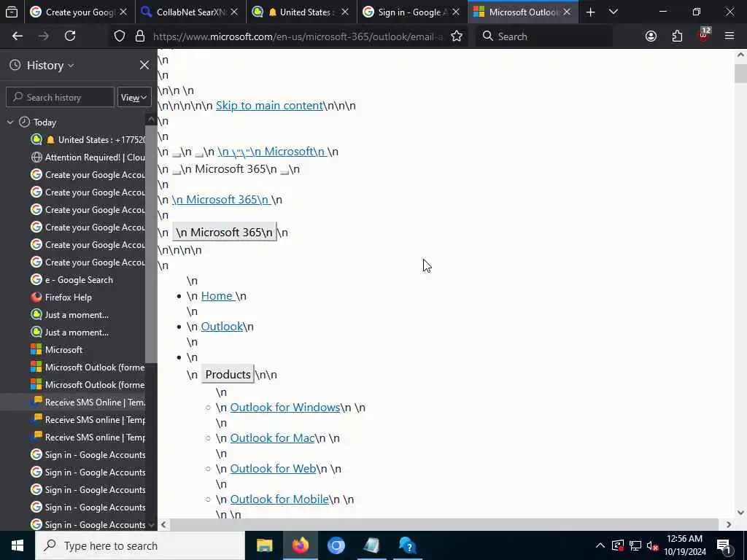Open history entry 'Firefox Help'

[61, 297]
